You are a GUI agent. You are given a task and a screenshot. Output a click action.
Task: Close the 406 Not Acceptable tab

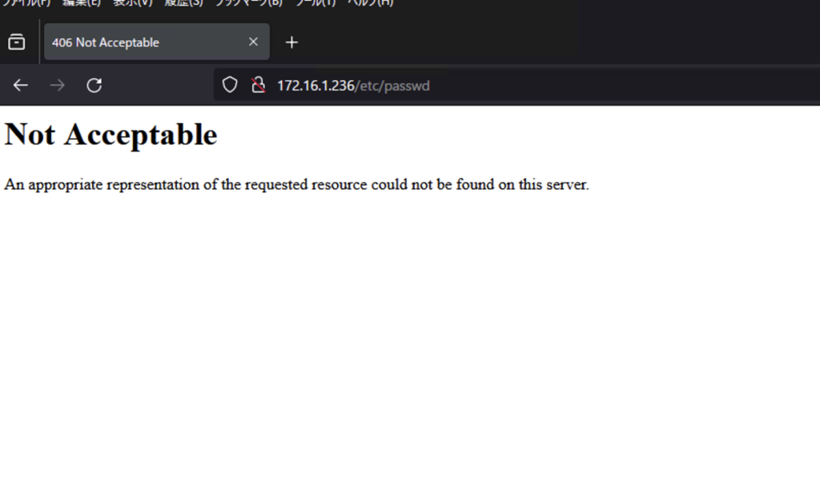click(x=253, y=42)
